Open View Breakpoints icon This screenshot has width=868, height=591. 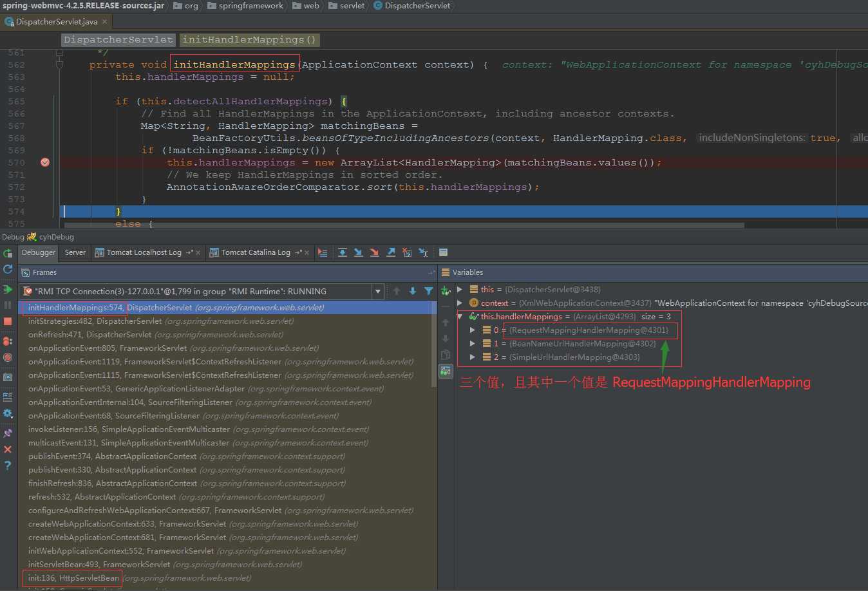(8, 341)
